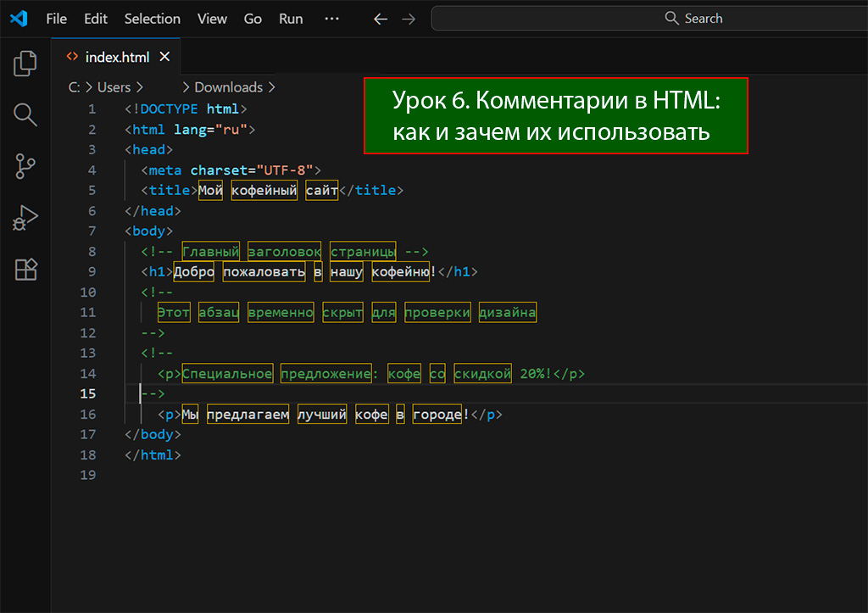Click line number 9 in the gutter
This screenshot has width=868, height=613.
(x=92, y=271)
